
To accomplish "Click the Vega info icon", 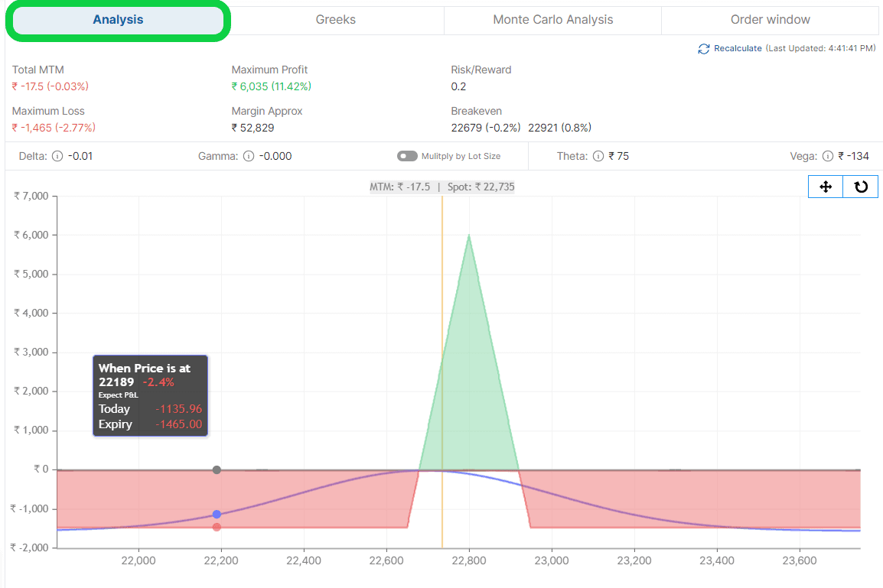I will click(827, 156).
